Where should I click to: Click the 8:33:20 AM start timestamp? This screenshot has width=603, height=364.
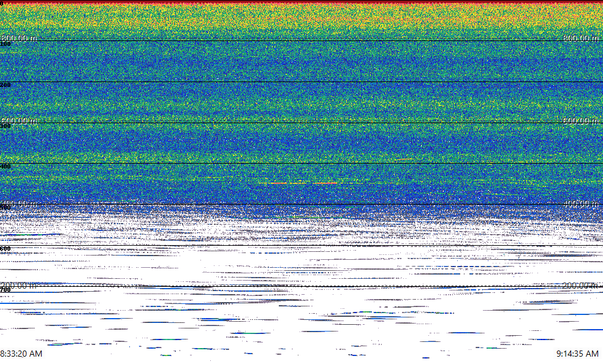point(21,354)
